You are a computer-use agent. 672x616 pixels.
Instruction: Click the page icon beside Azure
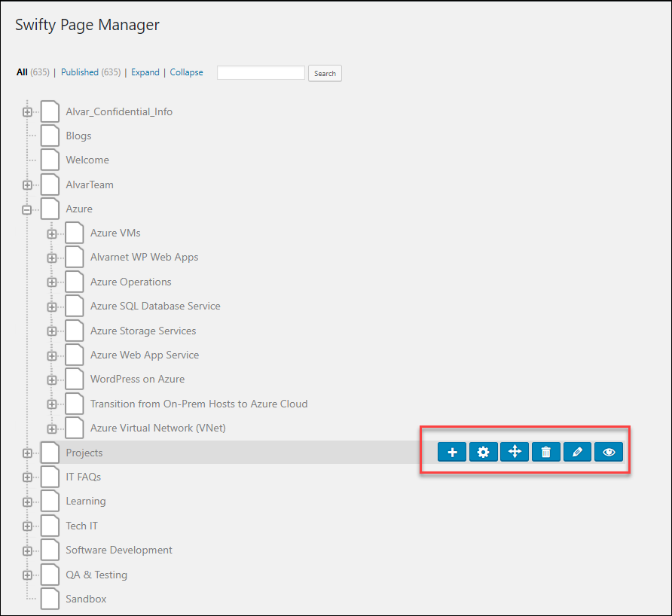click(x=50, y=209)
